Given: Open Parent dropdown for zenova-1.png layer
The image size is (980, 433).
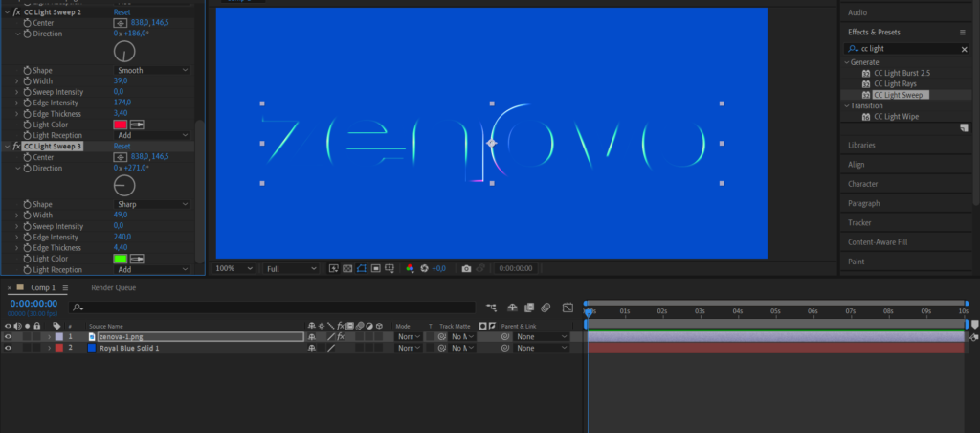Looking at the screenshot, I should [542, 336].
